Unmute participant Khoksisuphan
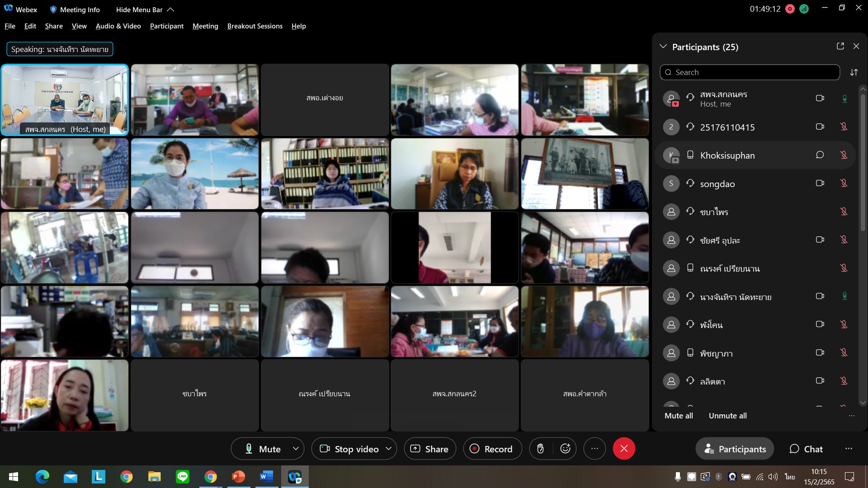Screen dimensions: 868x488 844,155
